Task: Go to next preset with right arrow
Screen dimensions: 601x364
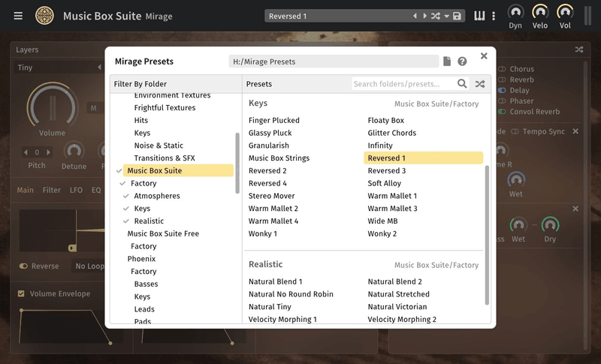Action: 424,17
